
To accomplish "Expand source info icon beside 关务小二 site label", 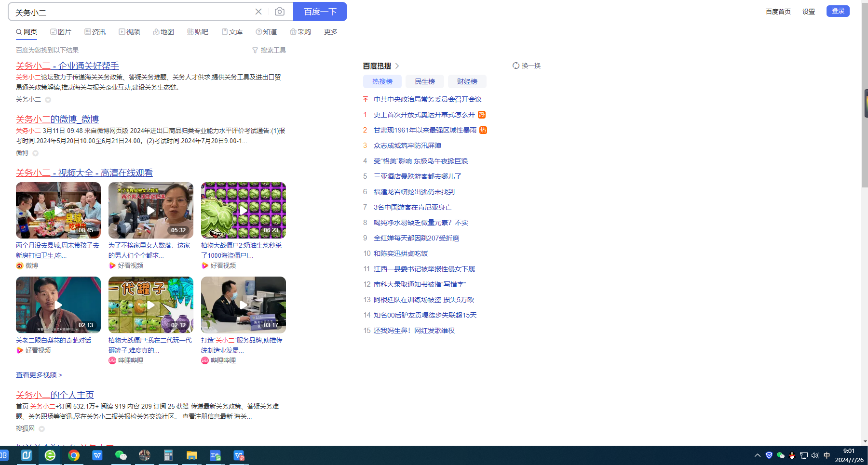I will 48,100.
